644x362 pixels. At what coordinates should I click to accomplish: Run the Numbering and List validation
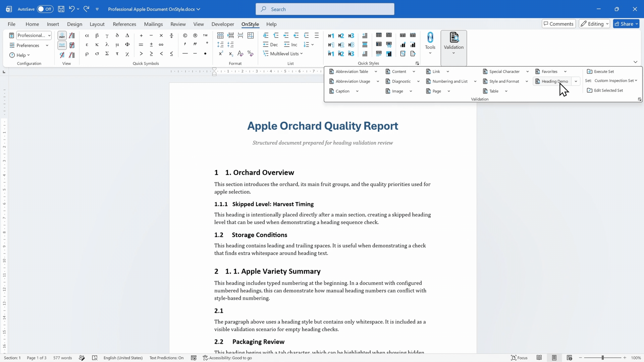pos(446,81)
